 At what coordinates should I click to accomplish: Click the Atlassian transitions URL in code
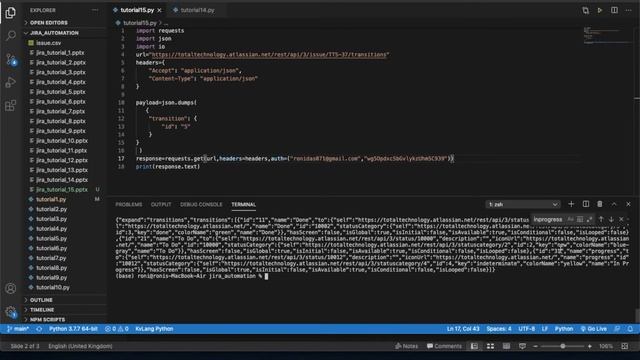pos(270,55)
